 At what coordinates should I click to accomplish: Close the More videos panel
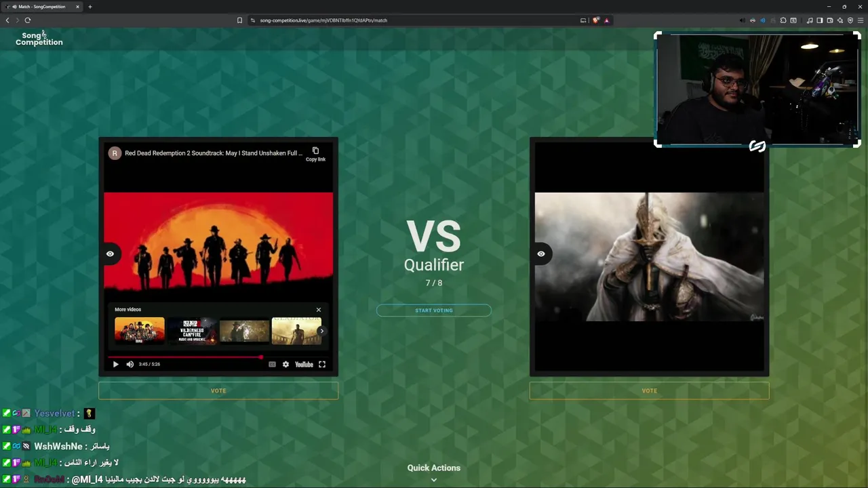point(319,310)
